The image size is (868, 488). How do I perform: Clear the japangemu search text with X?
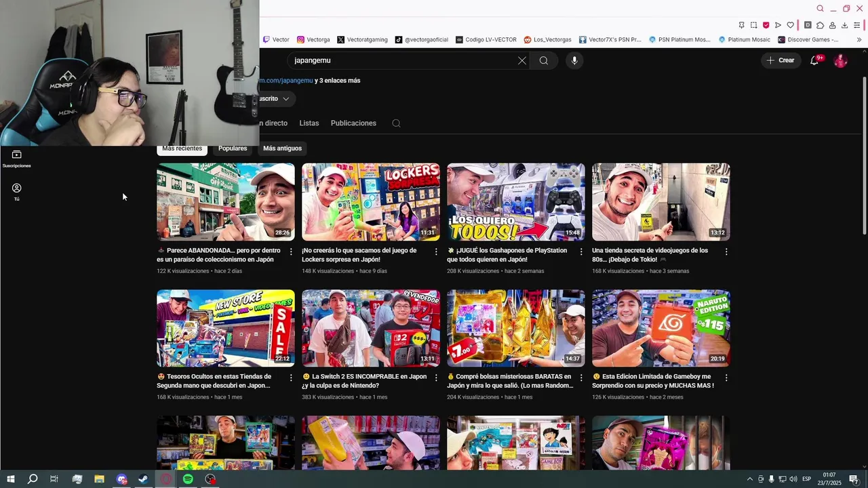[522, 60]
